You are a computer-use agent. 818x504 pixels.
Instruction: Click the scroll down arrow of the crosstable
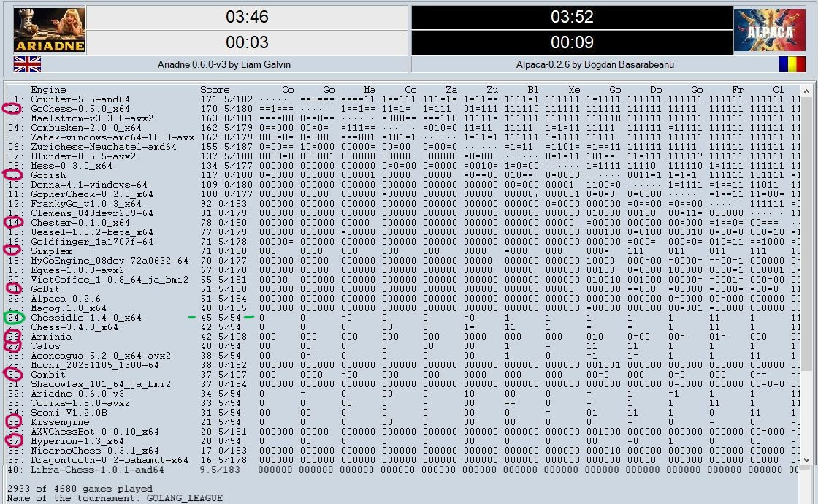[x=806, y=459]
